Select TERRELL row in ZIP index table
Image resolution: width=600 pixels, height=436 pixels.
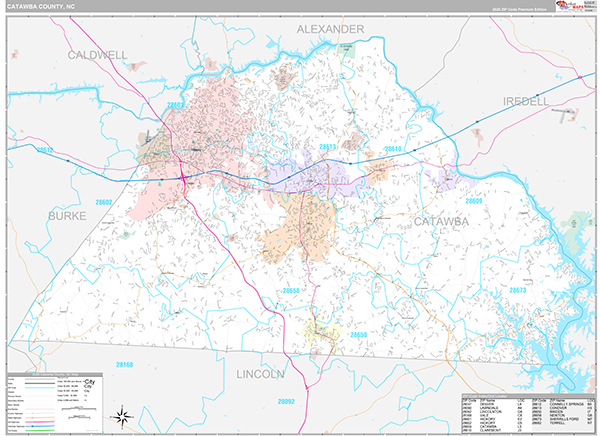click(x=563, y=423)
